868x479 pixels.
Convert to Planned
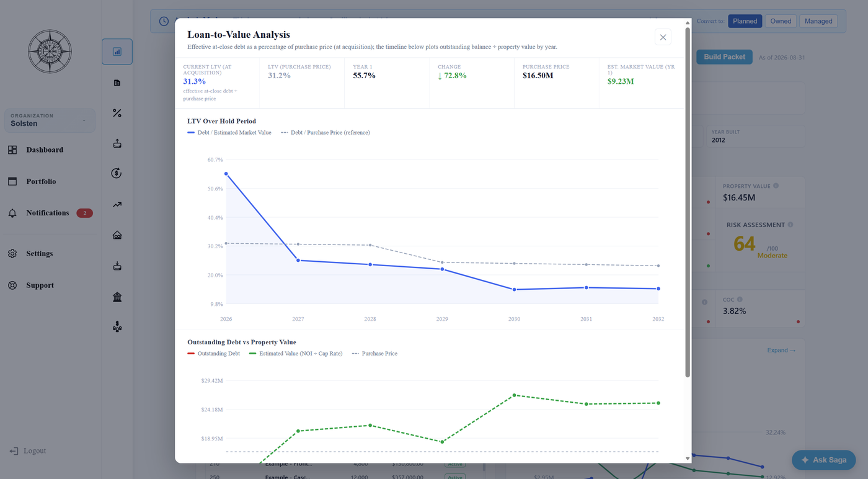click(745, 21)
